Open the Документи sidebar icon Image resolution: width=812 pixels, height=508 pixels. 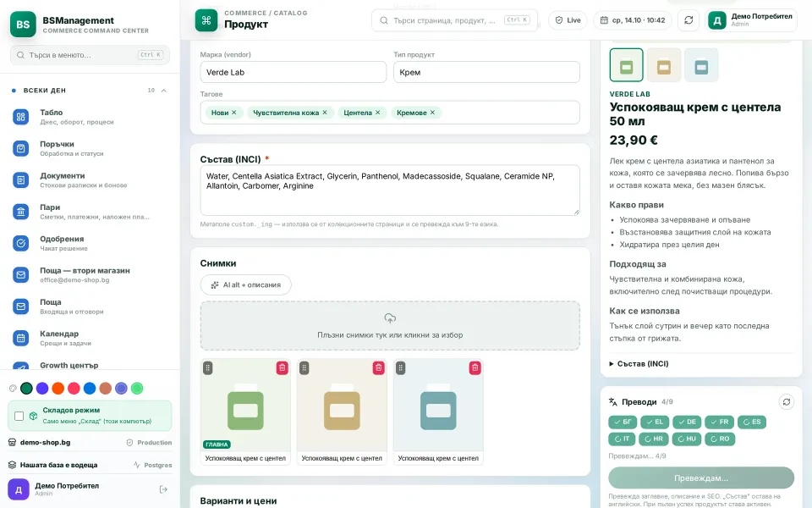click(x=20, y=180)
